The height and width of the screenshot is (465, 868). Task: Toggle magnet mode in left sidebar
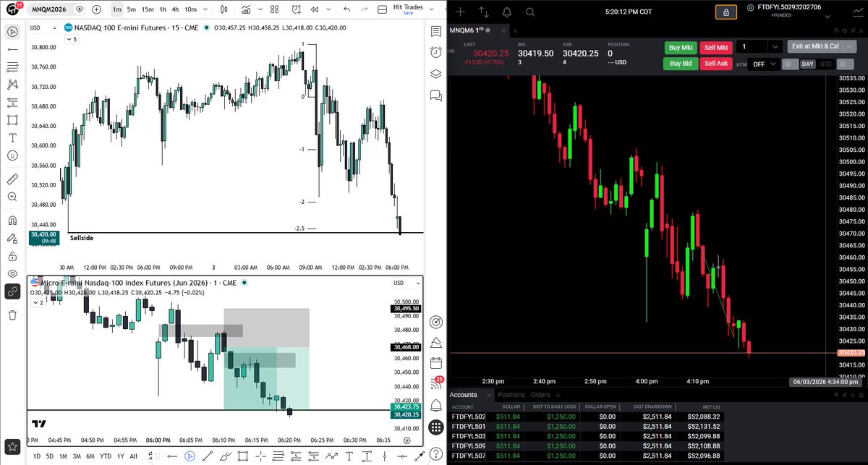click(12, 220)
